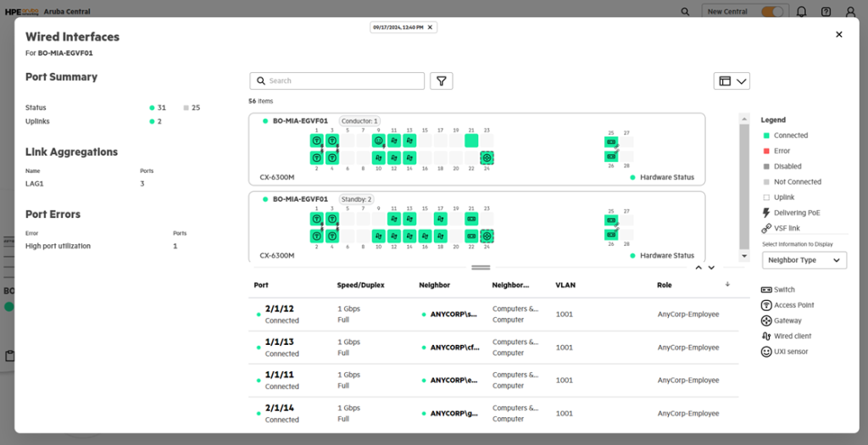The image size is (868, 445).
Task: Click the Port column header
Action: 261,285
